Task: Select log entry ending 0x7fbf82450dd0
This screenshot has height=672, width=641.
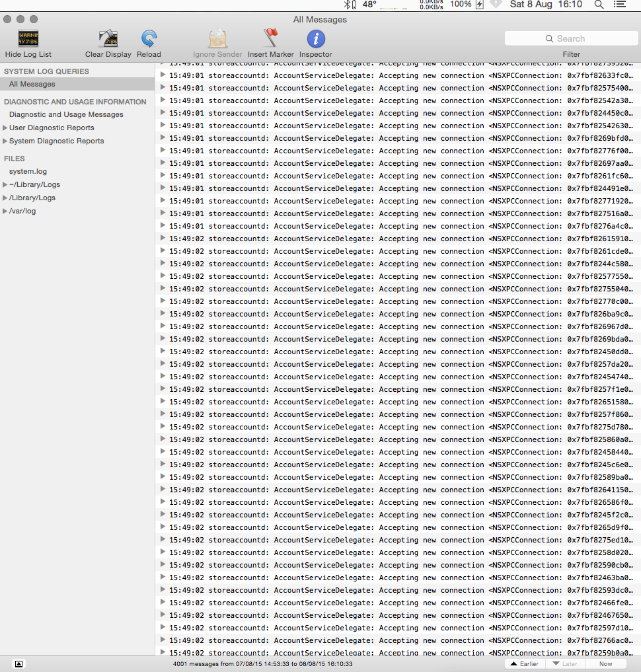Action: coord(398,352)
